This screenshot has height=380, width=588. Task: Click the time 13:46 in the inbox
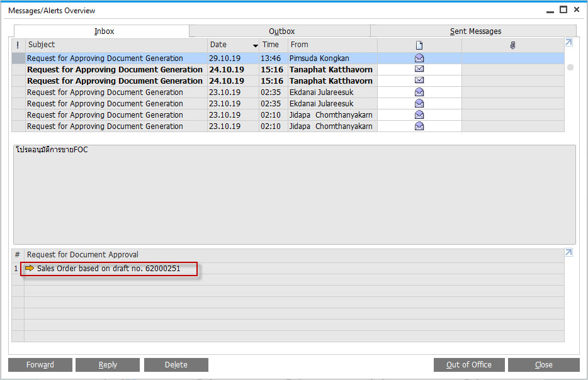[271, 59]
